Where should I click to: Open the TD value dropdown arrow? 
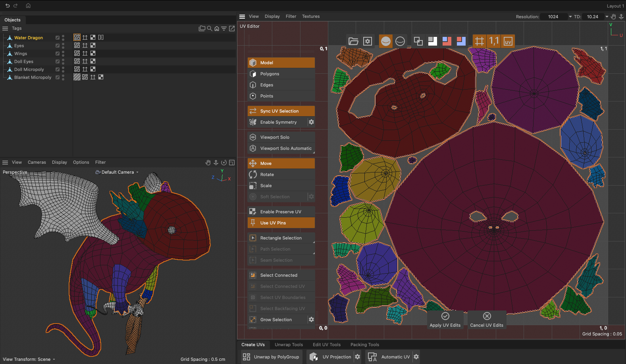(x=607, y=17)
